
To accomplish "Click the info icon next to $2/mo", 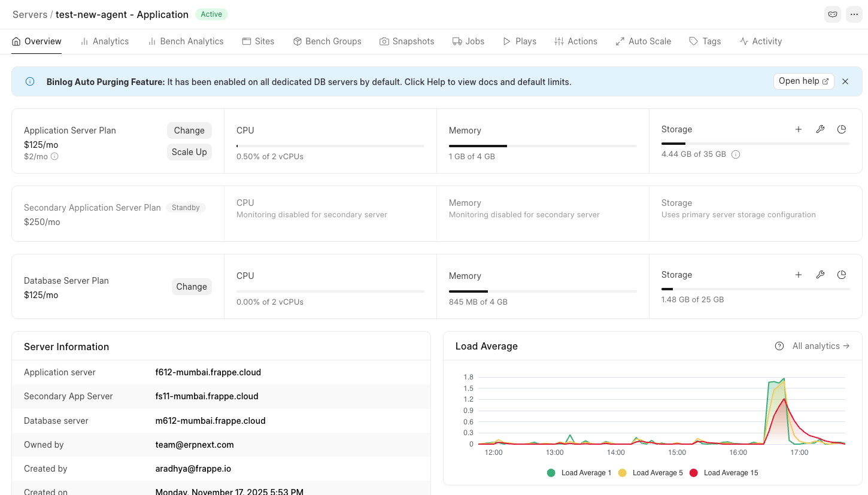I will tap(54, 157).
